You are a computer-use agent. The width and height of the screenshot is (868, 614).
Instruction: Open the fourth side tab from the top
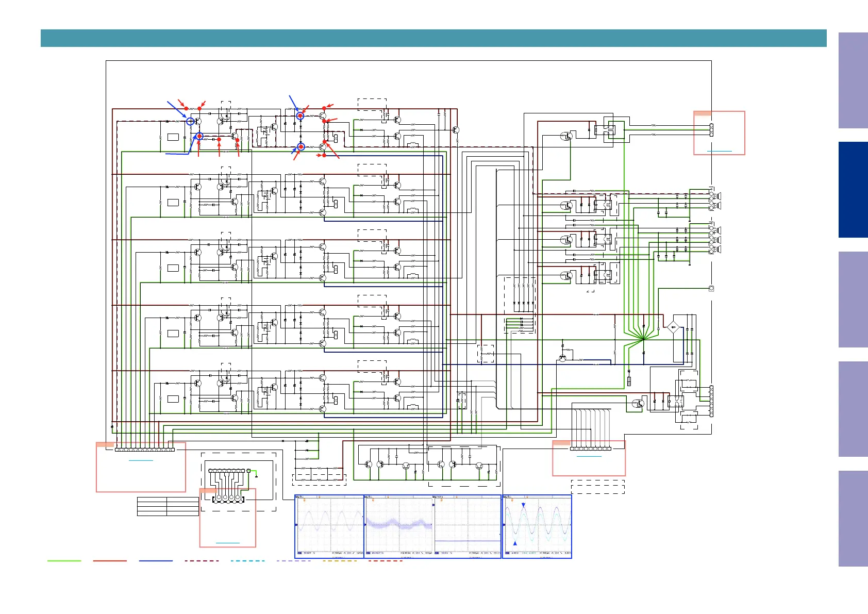coord(853,409)
